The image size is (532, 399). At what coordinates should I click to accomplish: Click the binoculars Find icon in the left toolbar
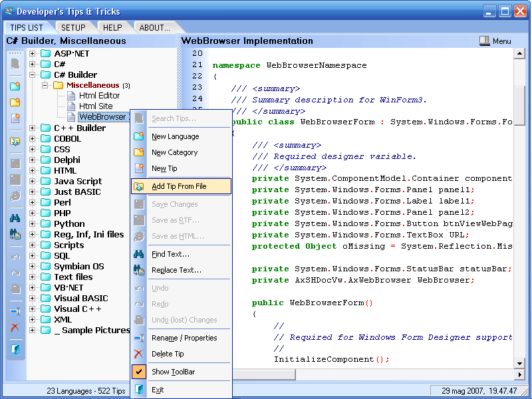15,217
